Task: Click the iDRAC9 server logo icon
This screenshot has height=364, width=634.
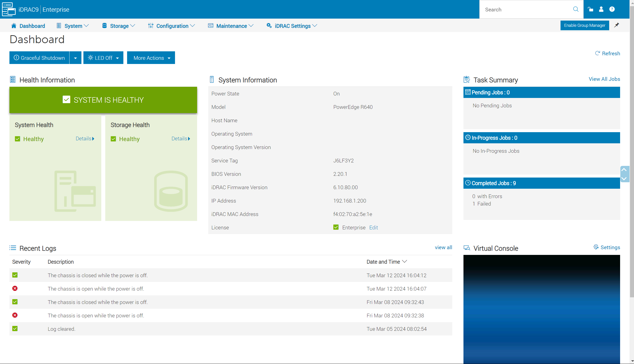Action: (x=9, y=9)
